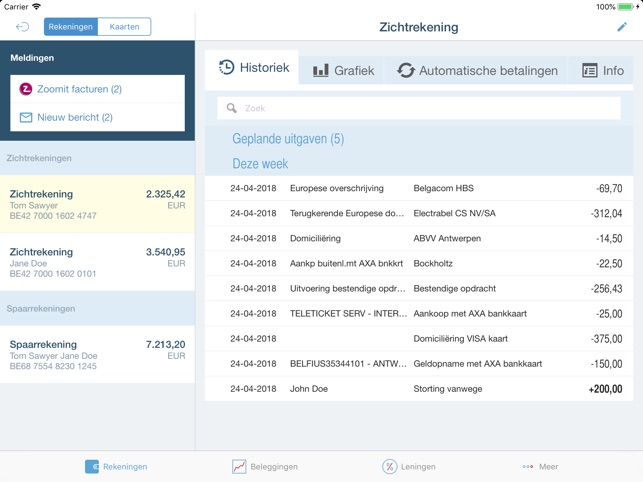Switch to Automatische betalingen tab
This screenshot has height=482, width=643.
point(477,70)
